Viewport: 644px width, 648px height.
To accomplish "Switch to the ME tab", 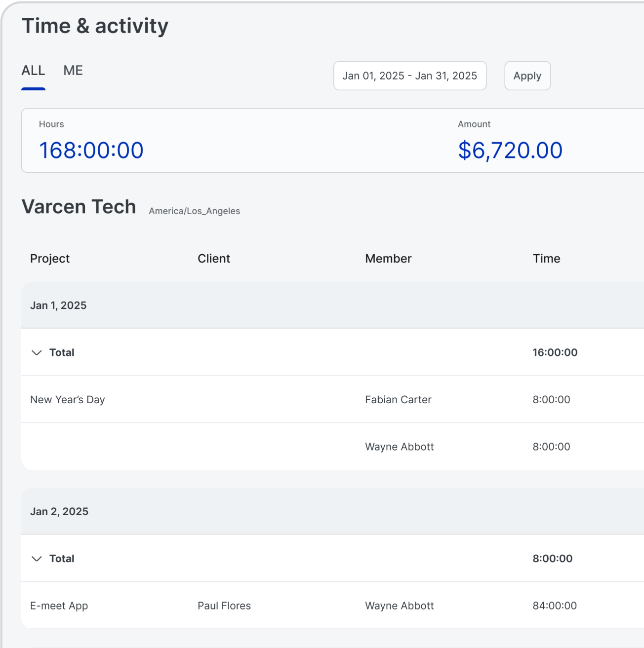I will coord(73,71).
